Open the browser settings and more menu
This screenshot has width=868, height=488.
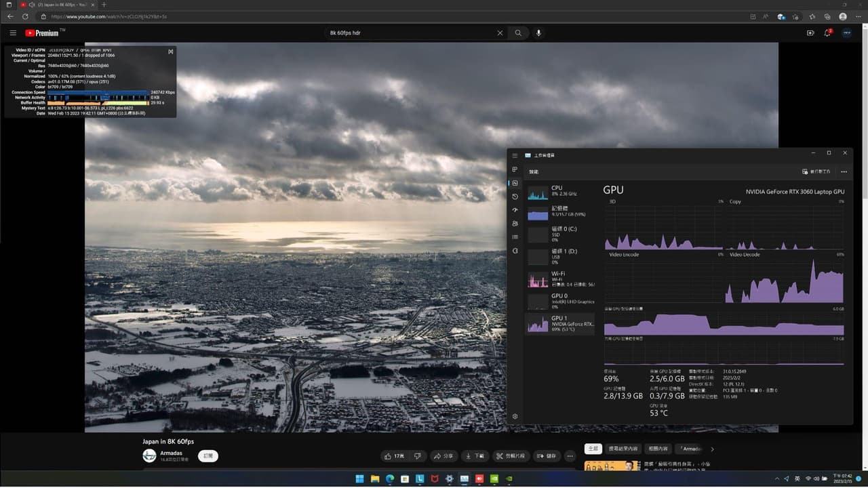[858, 16]
